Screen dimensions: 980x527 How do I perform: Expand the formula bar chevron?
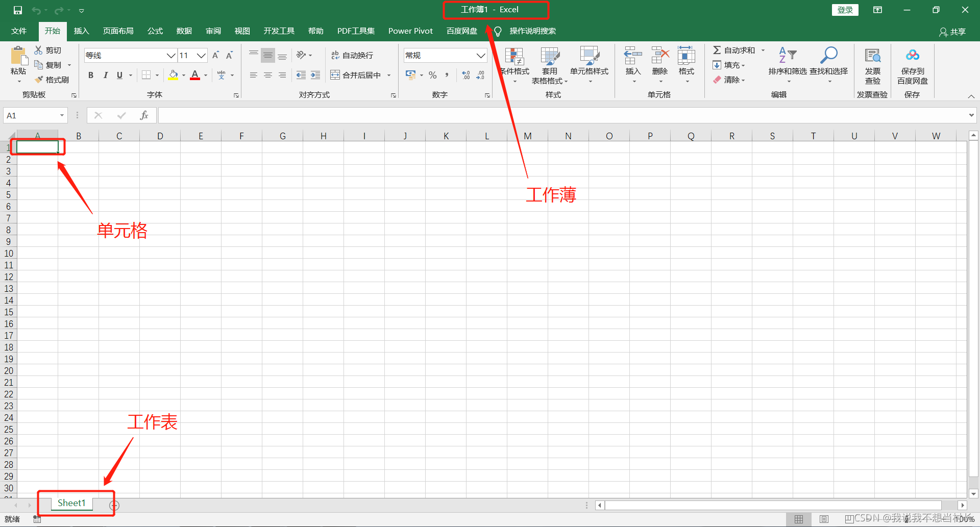coord(971,115)
